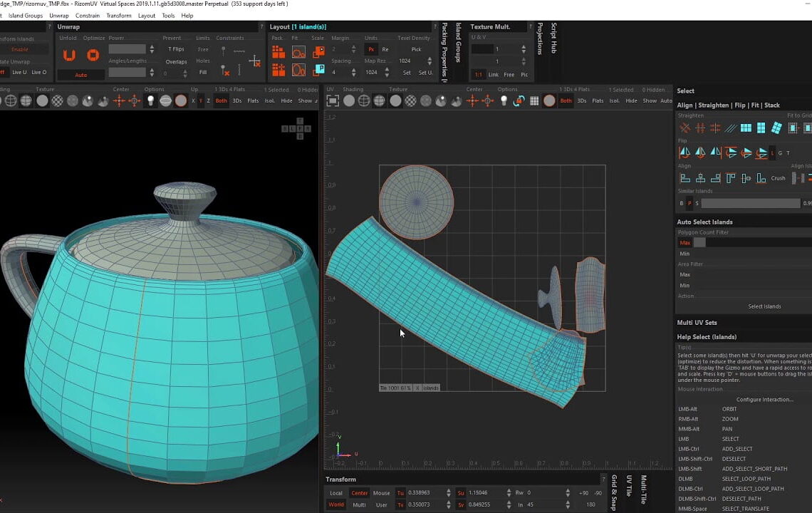Collapse the Multi UV Sets section
This screenshot has height=513, width=812.
click(698, 322)
